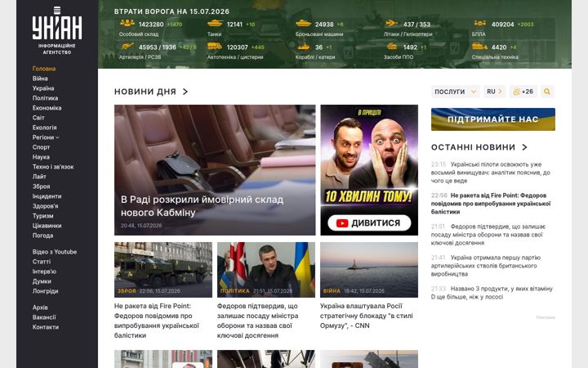Image resolution: width=588 pixels, height=368 pixels.
Task: Click the ships / boats icon
Action: (x=303, y=47)
